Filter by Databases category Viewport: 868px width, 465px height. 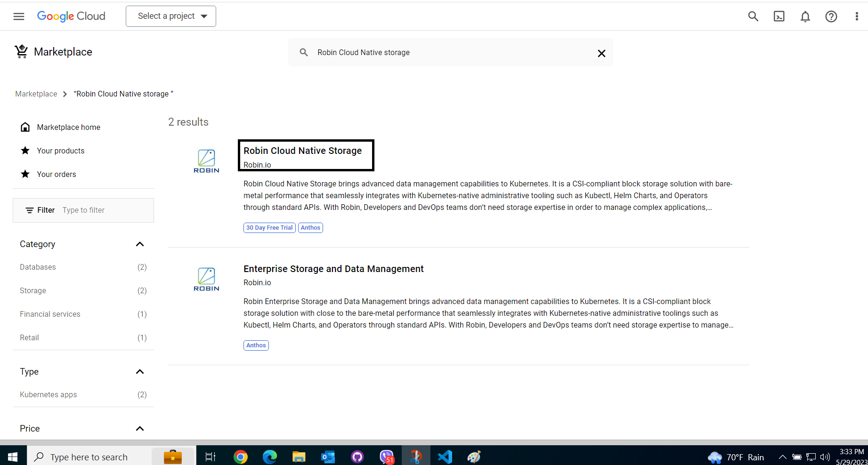click(38, 267)
